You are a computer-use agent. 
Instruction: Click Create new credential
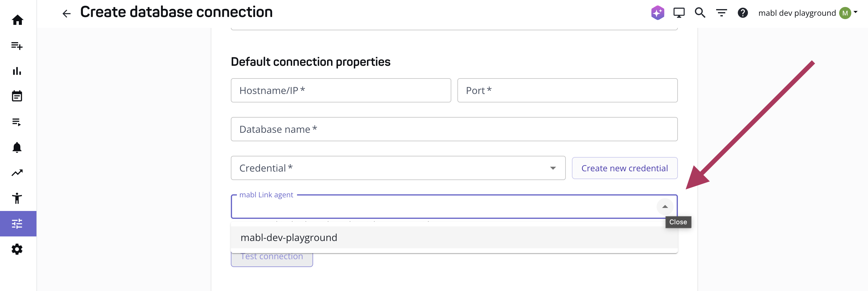[624, 168]
